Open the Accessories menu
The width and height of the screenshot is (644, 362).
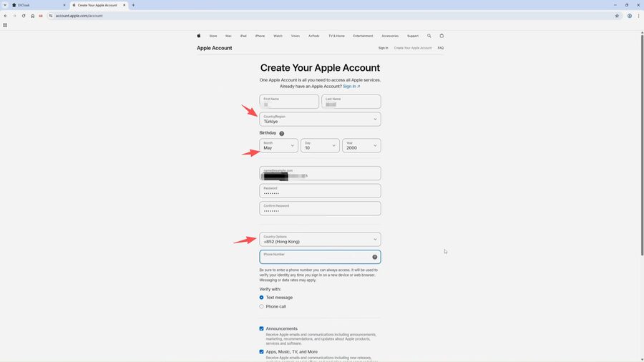pyautogui.click(x=390, y=36)
